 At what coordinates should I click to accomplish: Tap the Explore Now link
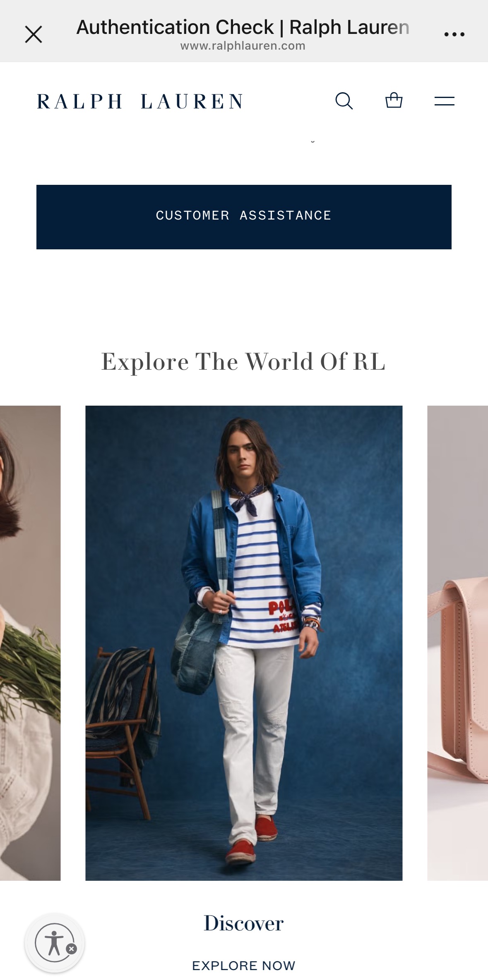[244, 966]
